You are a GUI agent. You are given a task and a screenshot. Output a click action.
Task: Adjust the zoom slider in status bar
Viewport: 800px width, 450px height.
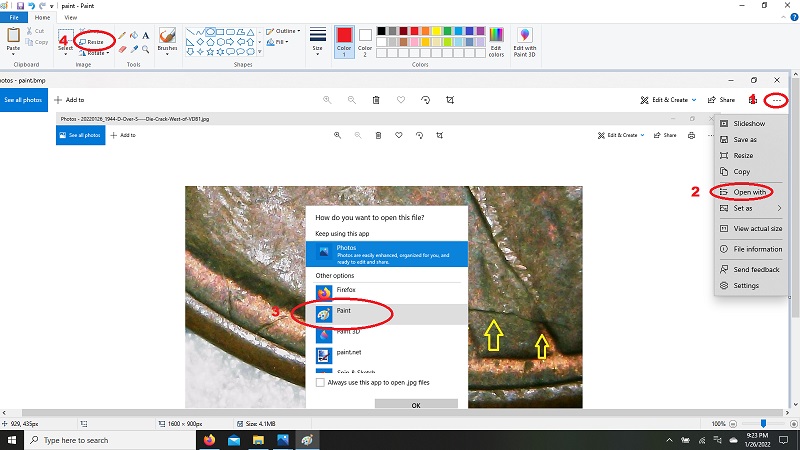[x=763, y=423]
